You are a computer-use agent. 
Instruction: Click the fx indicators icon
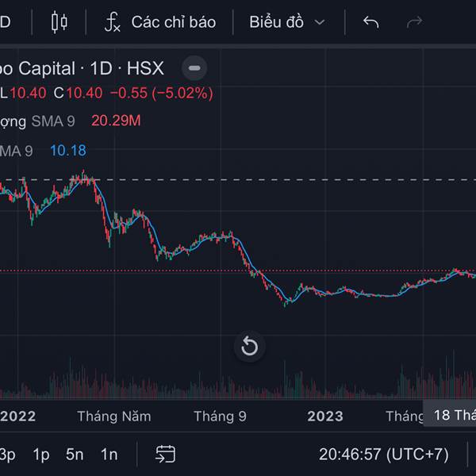[113, 22]
